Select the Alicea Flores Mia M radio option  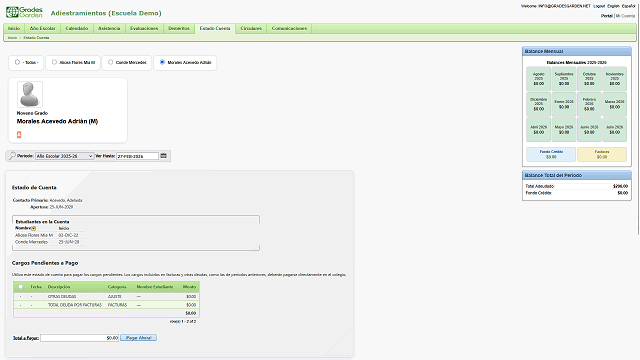point(54,62)
